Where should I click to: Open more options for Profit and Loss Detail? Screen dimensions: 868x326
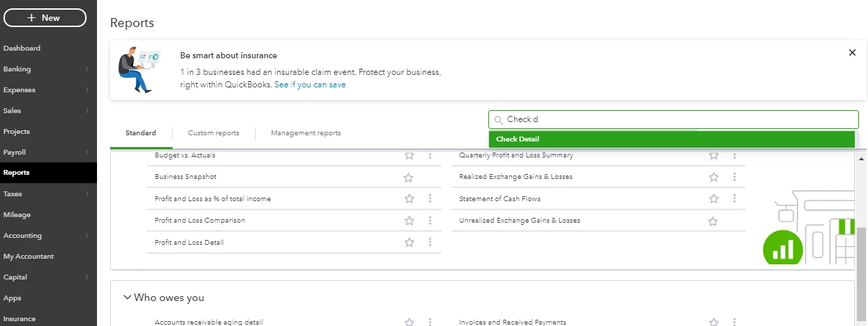[429, 242]
